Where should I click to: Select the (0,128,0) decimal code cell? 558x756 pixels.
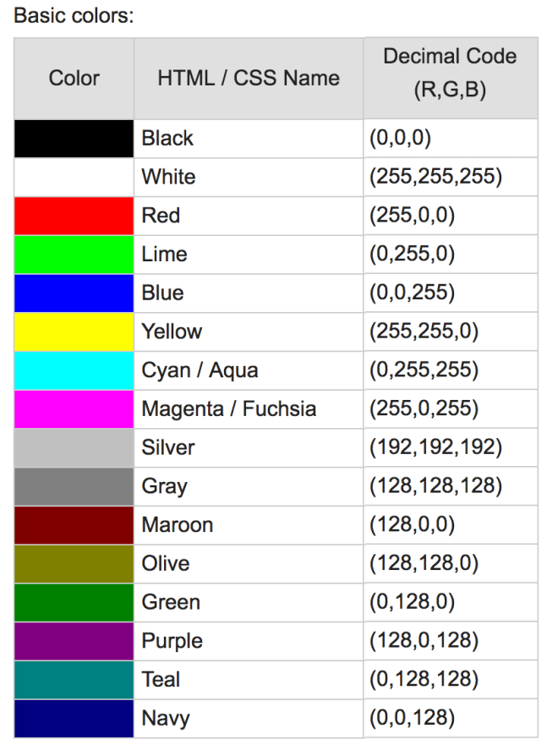click(x=412, y=602)
